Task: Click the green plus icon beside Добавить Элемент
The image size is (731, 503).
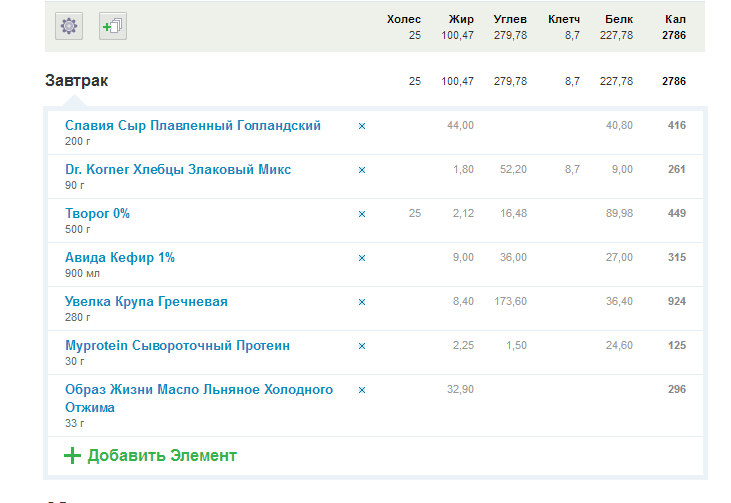Action: (72, 455)
